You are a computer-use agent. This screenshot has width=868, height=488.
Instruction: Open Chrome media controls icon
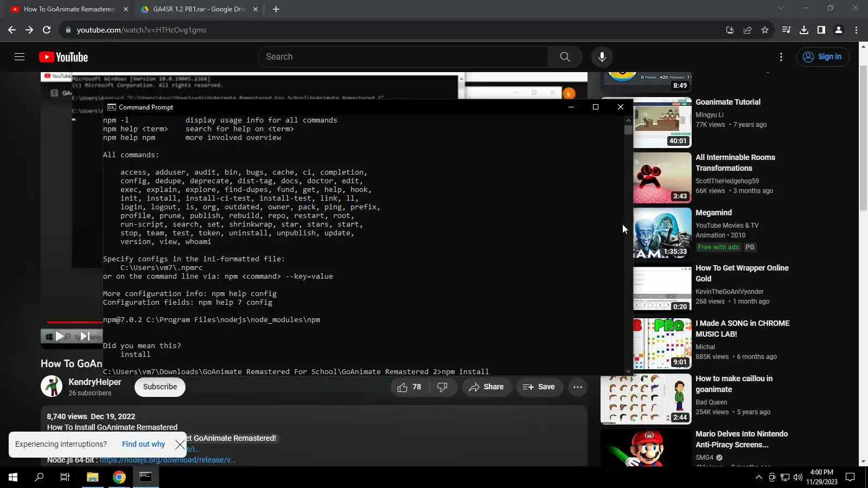[x=786, y=30]
